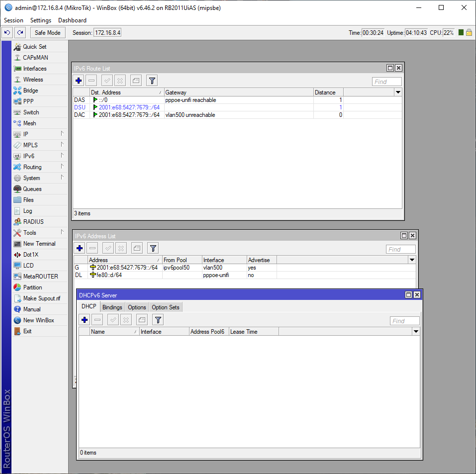Click Find field in IPv6 Route List

pyautogui.click(x=387, y=82)
